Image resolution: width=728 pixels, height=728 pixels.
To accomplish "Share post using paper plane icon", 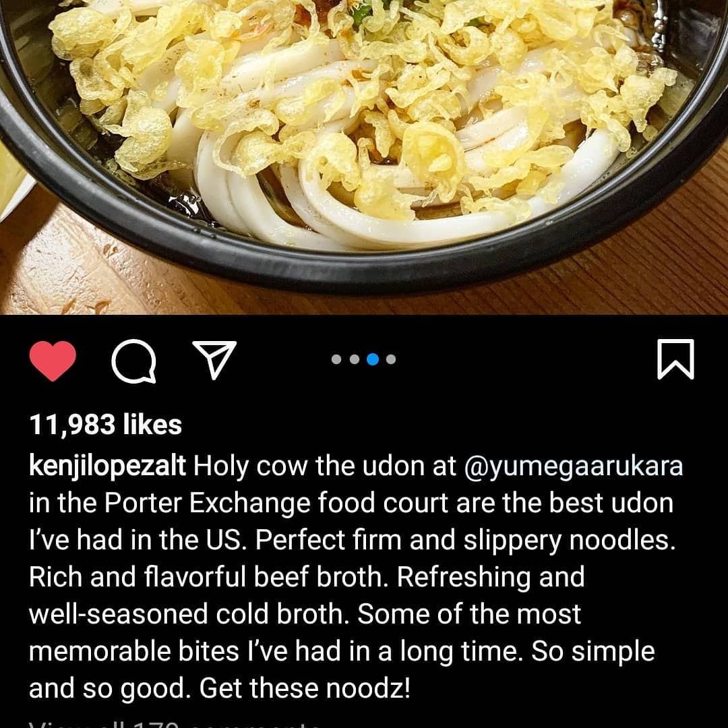I will [x=214, y=360].
